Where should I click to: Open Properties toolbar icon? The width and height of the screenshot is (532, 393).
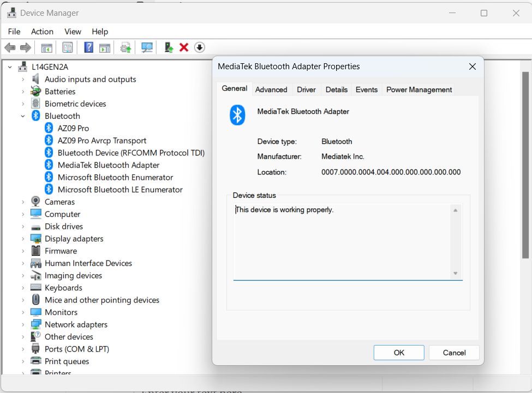pos(68,47)
